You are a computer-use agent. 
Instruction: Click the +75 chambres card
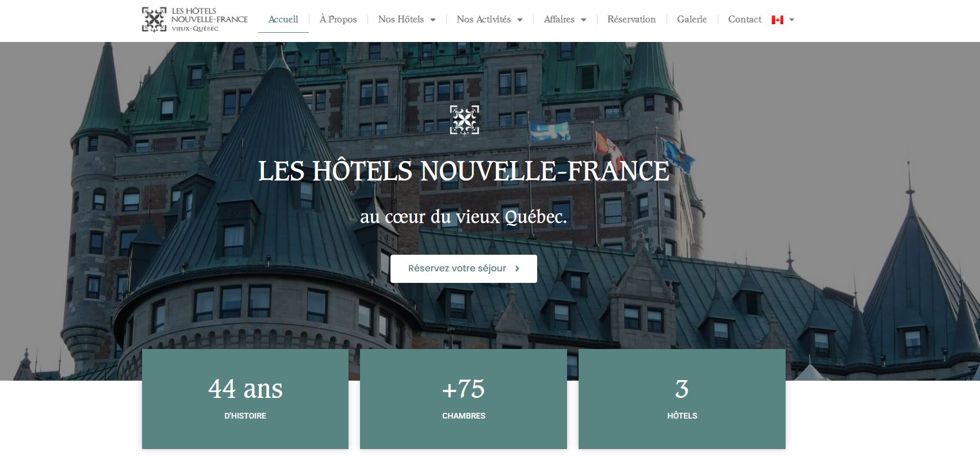tap(464, 399)
